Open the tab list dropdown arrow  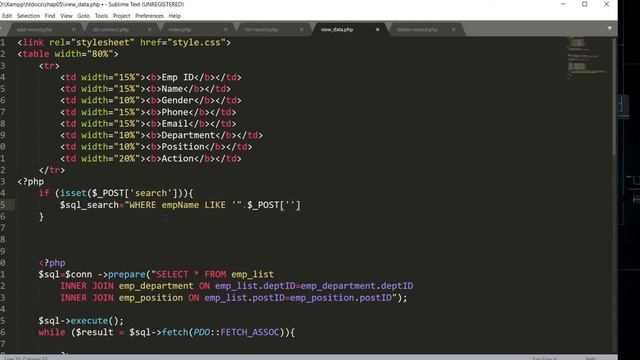[609, 29]
